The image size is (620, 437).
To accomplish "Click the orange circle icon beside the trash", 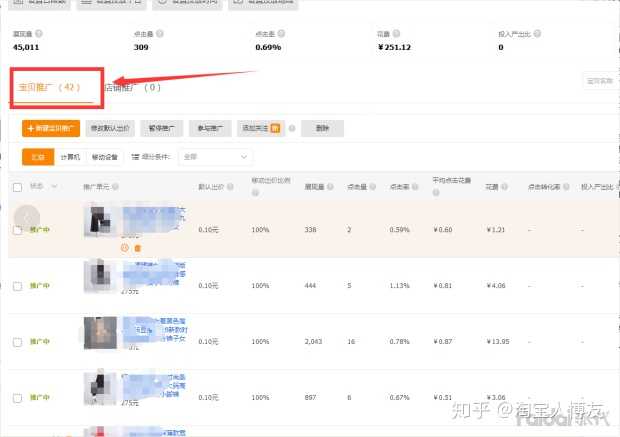I will [x=125, y=247].
